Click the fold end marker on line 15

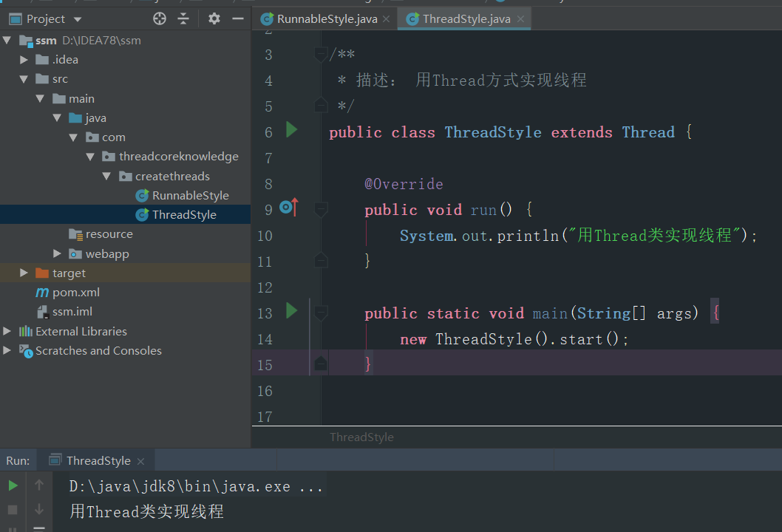321,364
